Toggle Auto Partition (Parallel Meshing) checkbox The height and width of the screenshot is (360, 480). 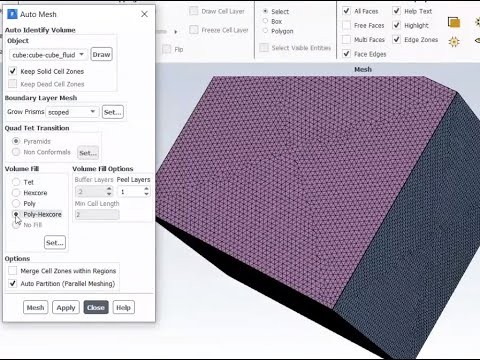point(13,283)
